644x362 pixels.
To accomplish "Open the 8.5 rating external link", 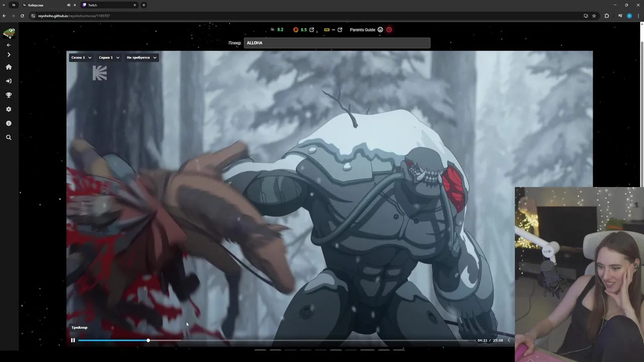I will [311, 30].
